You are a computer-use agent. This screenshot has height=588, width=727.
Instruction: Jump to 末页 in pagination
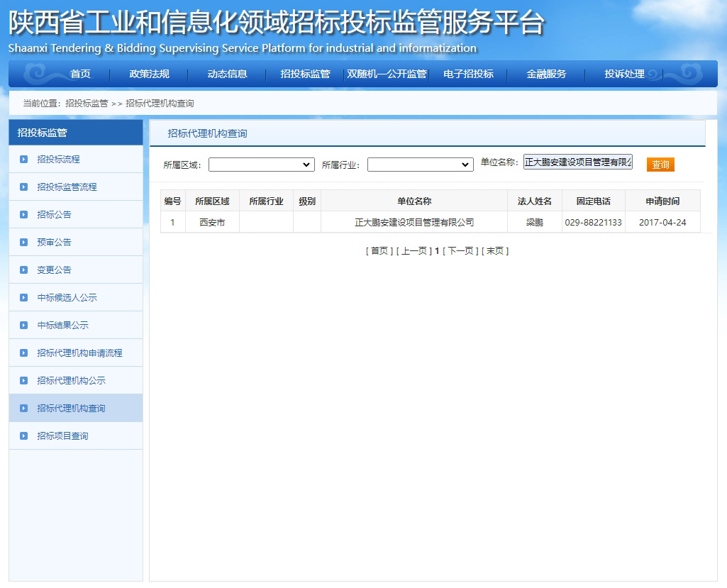[x=495, y=250]
